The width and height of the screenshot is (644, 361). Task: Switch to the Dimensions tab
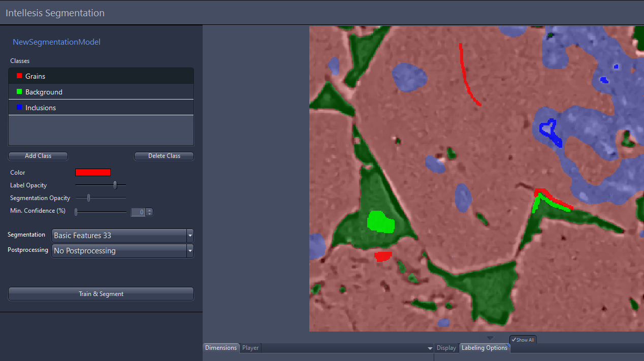click(x=220, y=348)
